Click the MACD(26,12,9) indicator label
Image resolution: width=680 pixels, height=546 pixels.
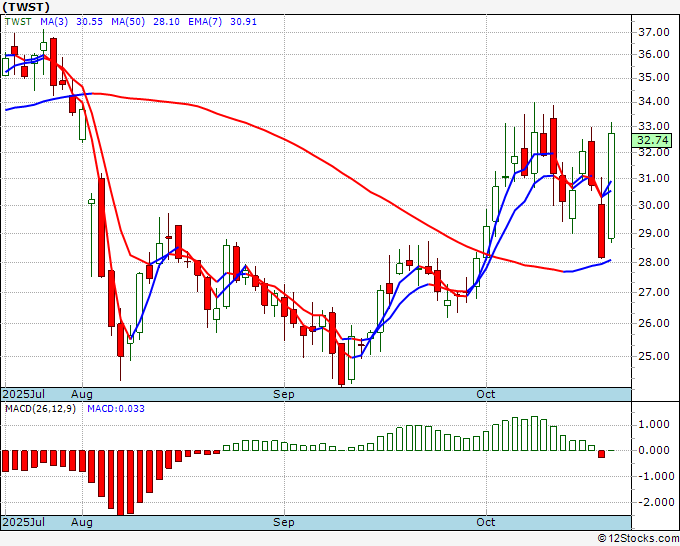coord(40,409)
